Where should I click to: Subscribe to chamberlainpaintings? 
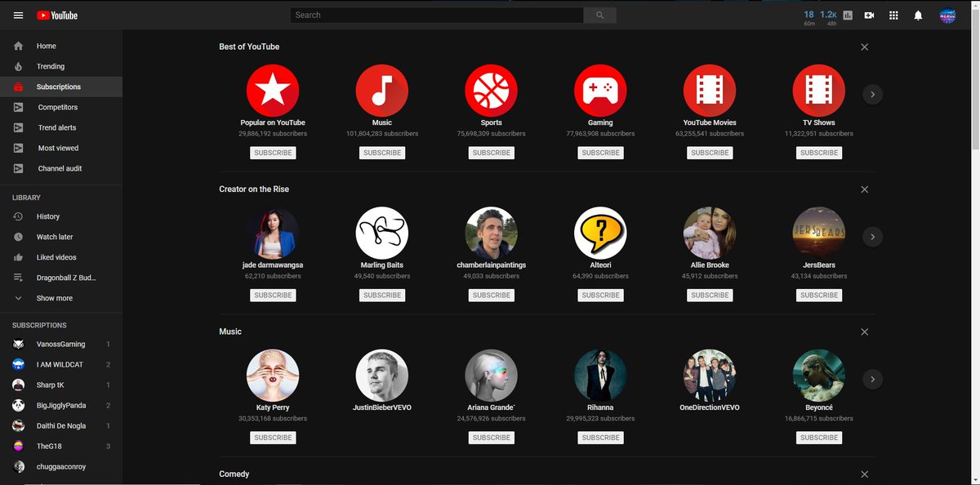(x=492, y=295)
